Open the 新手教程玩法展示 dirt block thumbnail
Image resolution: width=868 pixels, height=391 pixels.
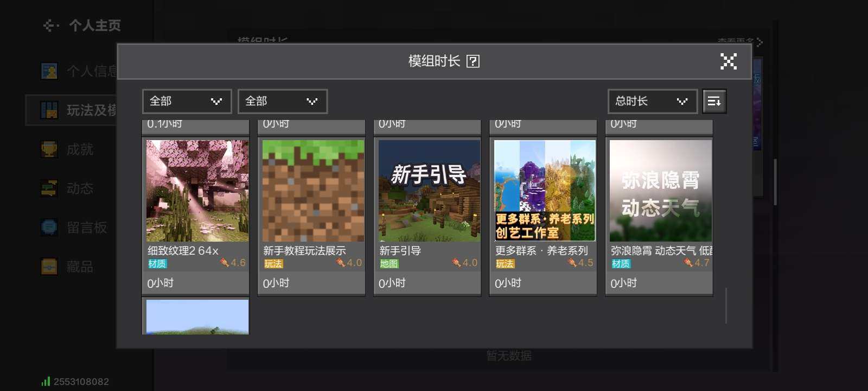pos(313,191)
